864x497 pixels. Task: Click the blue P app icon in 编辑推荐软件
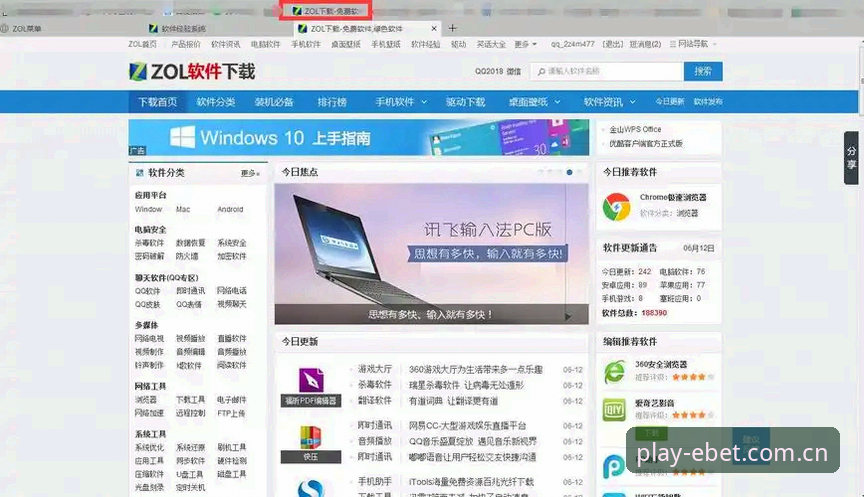[x=613, y=466]
